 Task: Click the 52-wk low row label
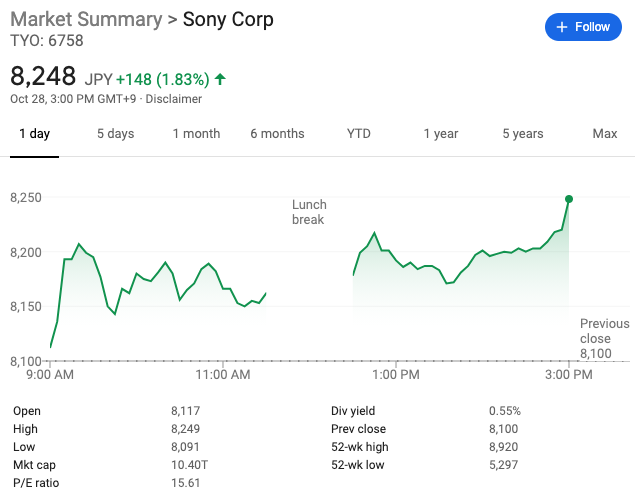pos(358,465)
